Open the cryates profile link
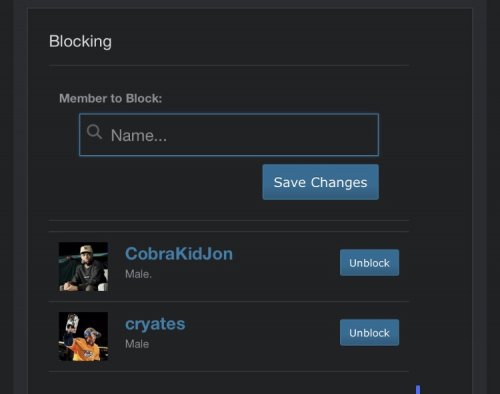 (x=155, y=324)
